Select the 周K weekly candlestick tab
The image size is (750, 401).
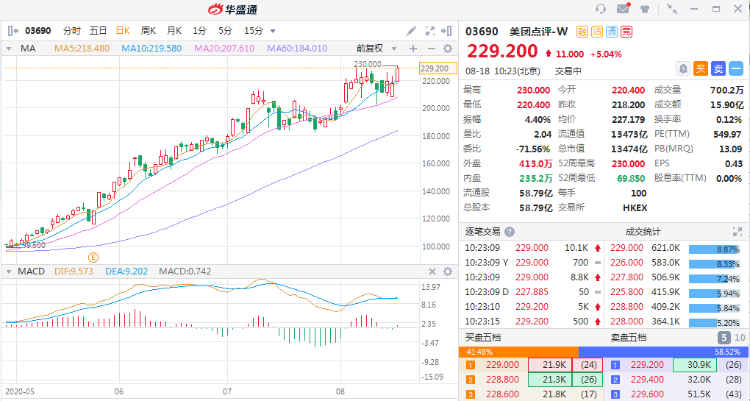coord(148,31)
